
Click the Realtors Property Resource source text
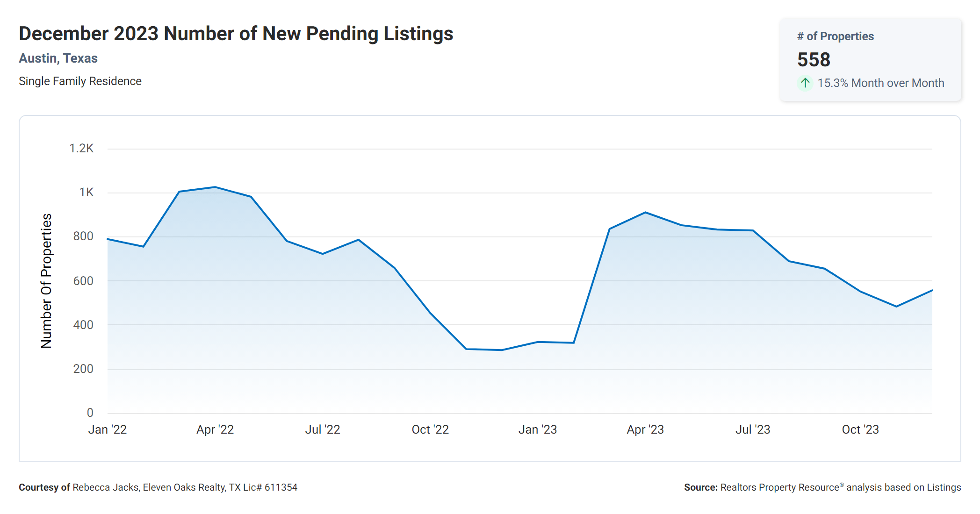click(822, 487)
